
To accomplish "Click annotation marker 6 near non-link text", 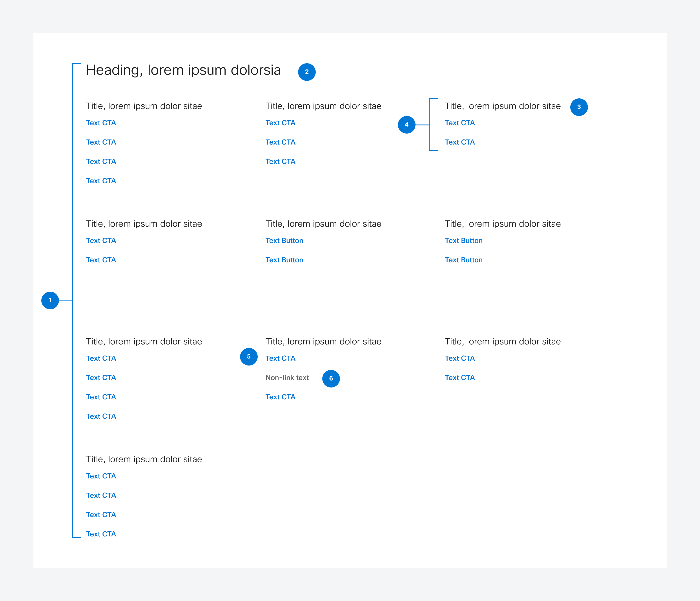I will pyautogui.click(x=331, y=378).
